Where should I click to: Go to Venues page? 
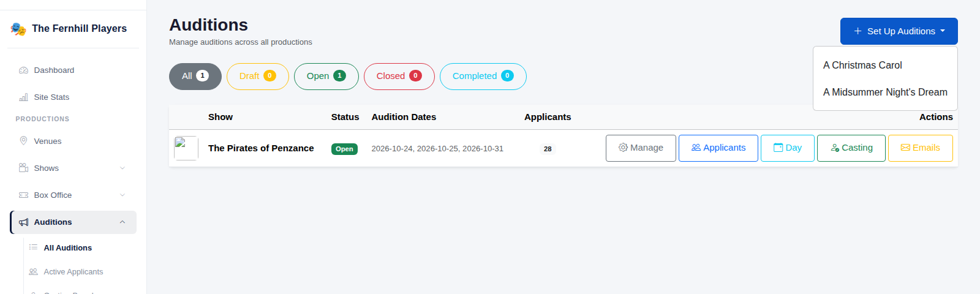tap(73, 141)
